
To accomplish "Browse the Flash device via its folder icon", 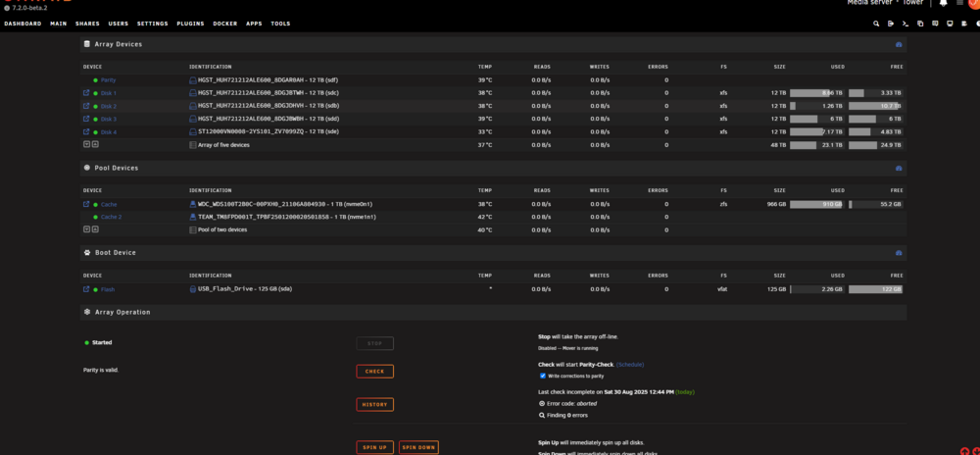I will pos(86,289).
